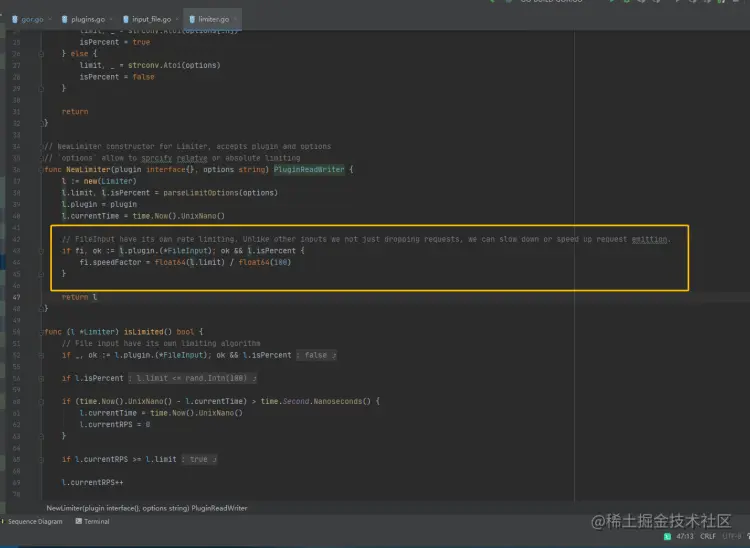Click the NewLimiter breadcrumb below the editor

[147, 508]
